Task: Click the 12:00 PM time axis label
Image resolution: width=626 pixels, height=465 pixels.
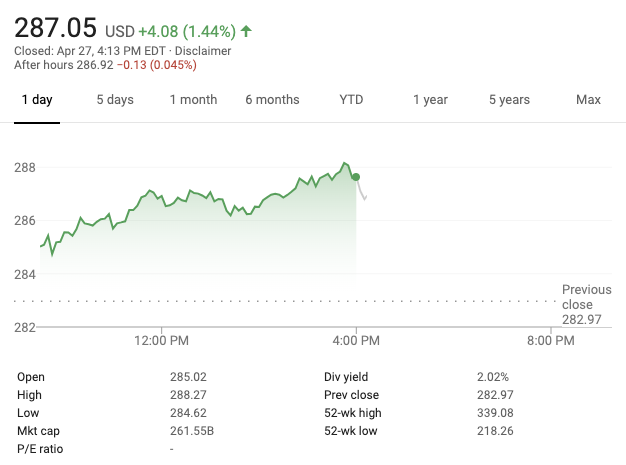Action: [161, 341]
